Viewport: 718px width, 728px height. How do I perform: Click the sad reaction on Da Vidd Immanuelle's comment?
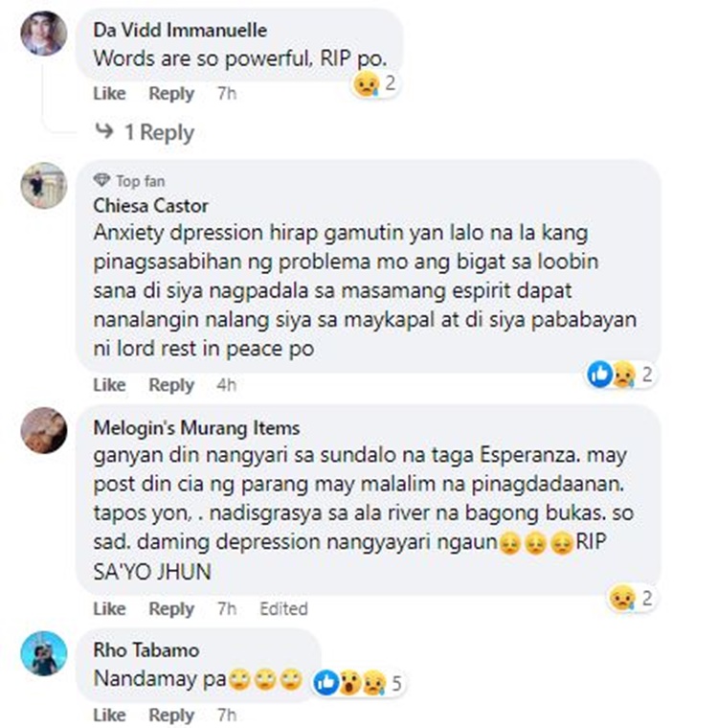pos(367,84)
